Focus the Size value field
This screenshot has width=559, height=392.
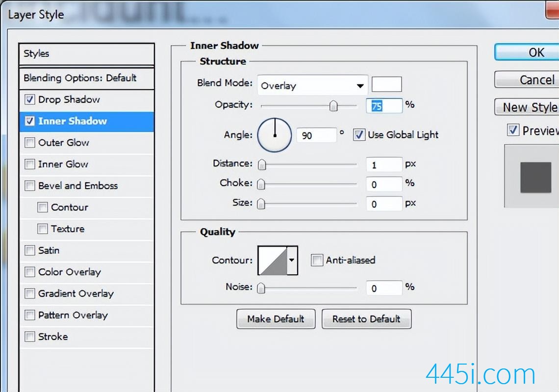coord(384,204)
